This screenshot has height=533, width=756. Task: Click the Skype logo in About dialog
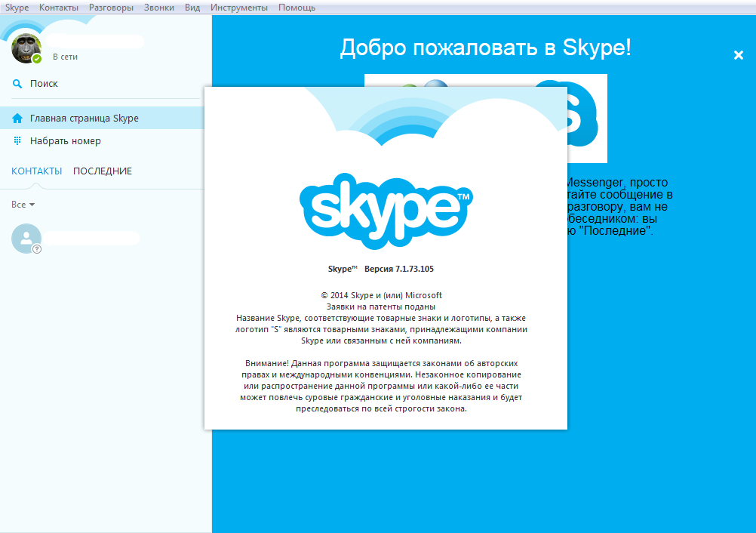(386, 211)
